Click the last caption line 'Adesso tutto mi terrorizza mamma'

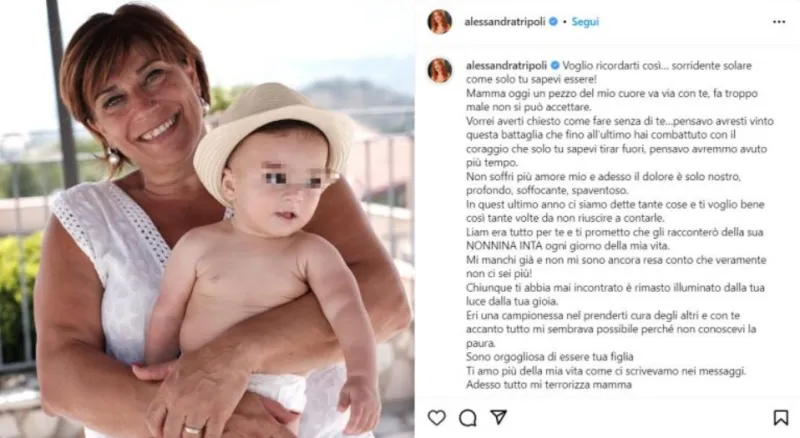[548, 385]
